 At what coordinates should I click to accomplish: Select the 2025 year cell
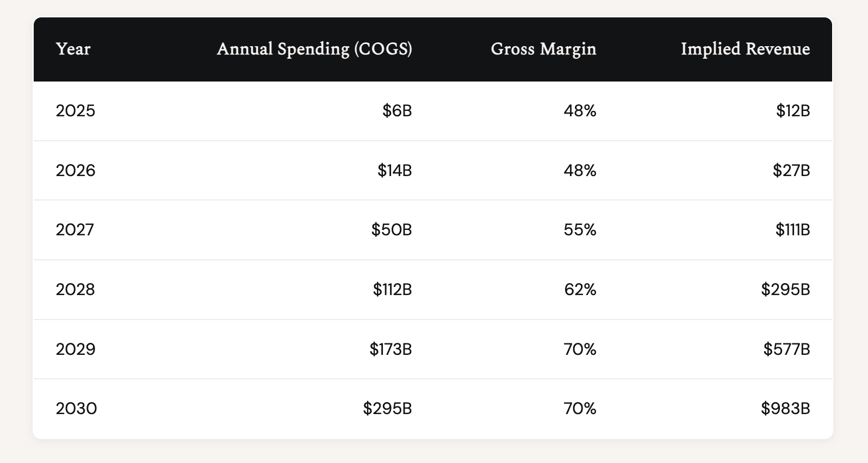click(x=76, y=111)
